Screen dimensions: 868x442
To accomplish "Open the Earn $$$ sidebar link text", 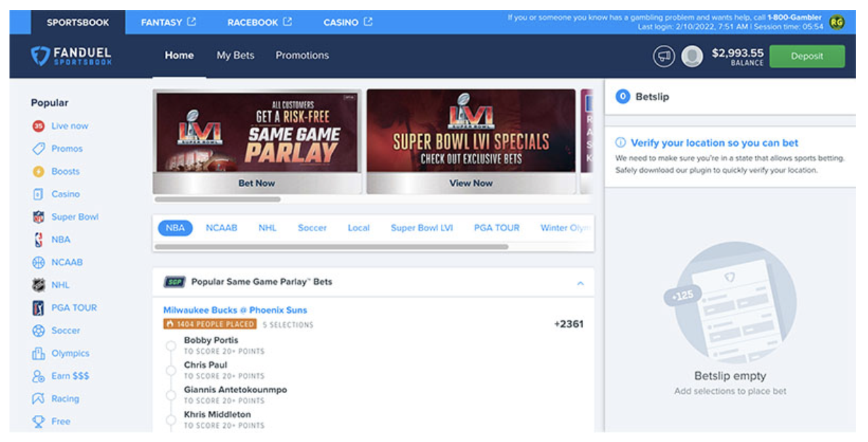I will tap(71, 376).
